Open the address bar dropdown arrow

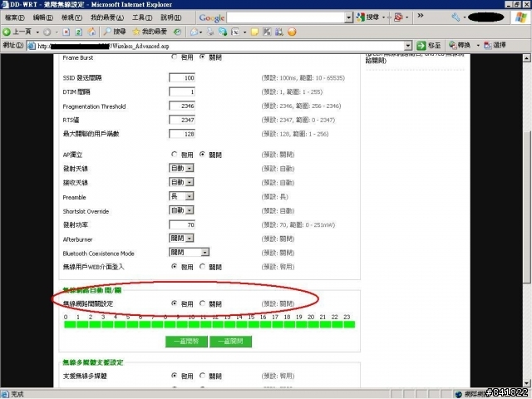click(x=408, y=46)
